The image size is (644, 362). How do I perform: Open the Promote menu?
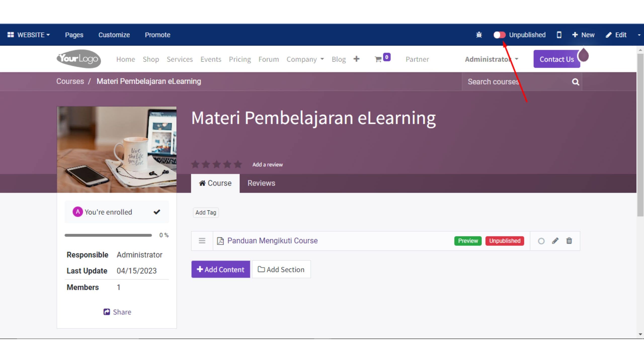tap(157, 35)
